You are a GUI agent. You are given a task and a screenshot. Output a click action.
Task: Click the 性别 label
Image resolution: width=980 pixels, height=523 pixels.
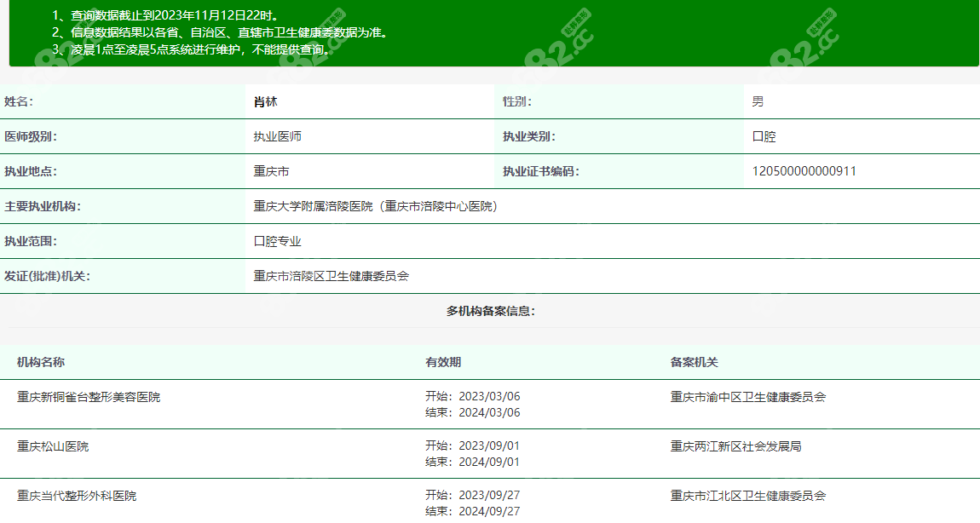pyautogui.click(x=517, y=102)
